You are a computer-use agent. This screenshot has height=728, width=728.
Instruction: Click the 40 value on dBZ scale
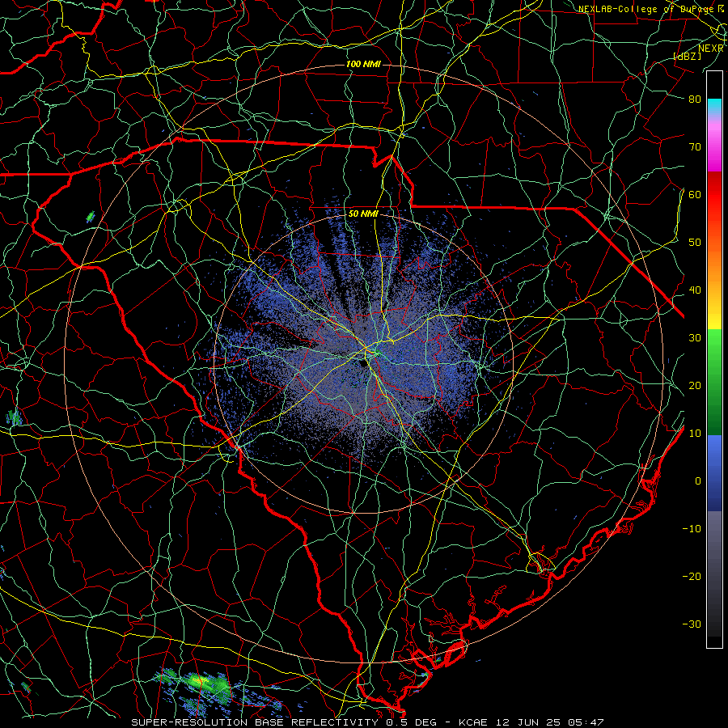click(x=695, y=290)
